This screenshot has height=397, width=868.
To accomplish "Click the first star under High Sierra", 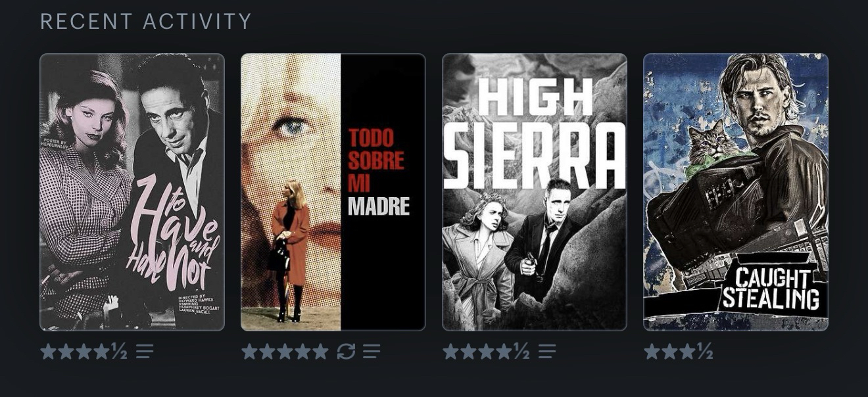I will click(x=450, y=352).
